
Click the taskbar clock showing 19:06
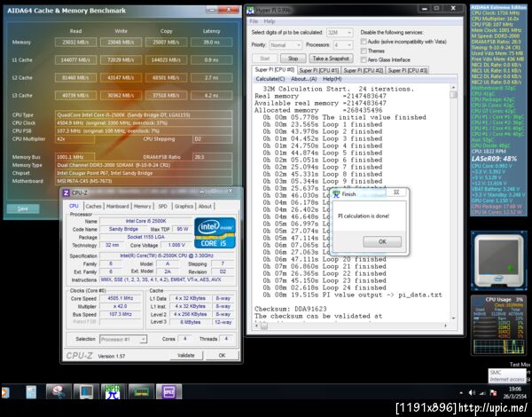[515, 389]
